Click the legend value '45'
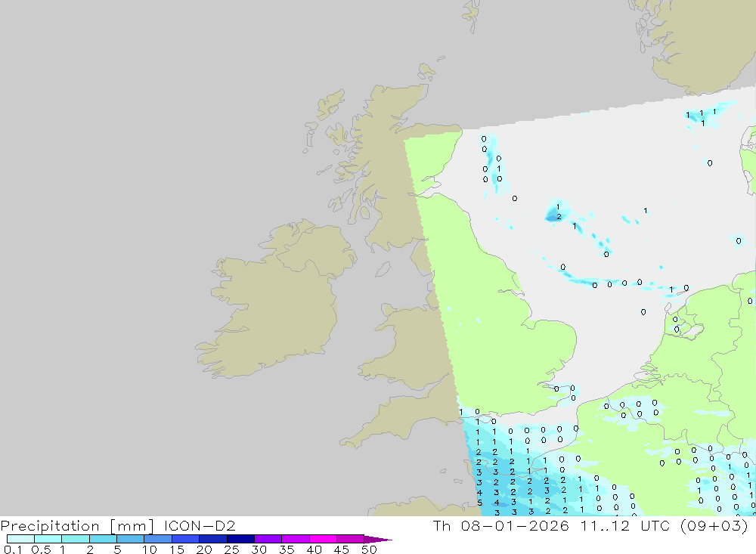 point(342,549)
